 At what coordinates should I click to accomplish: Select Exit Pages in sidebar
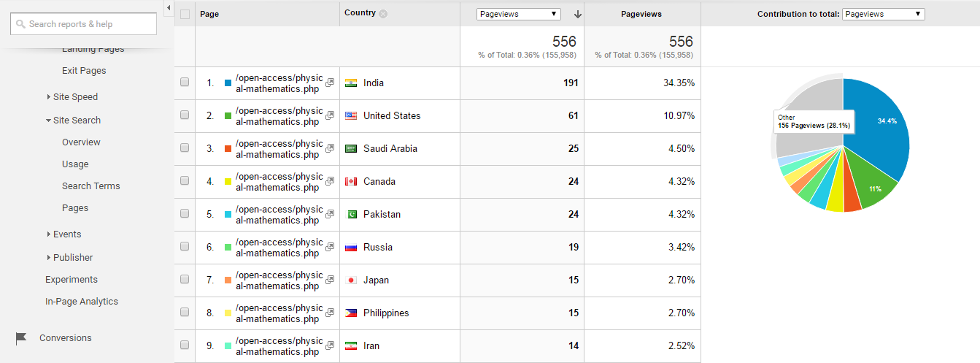[x=84, y=71]
